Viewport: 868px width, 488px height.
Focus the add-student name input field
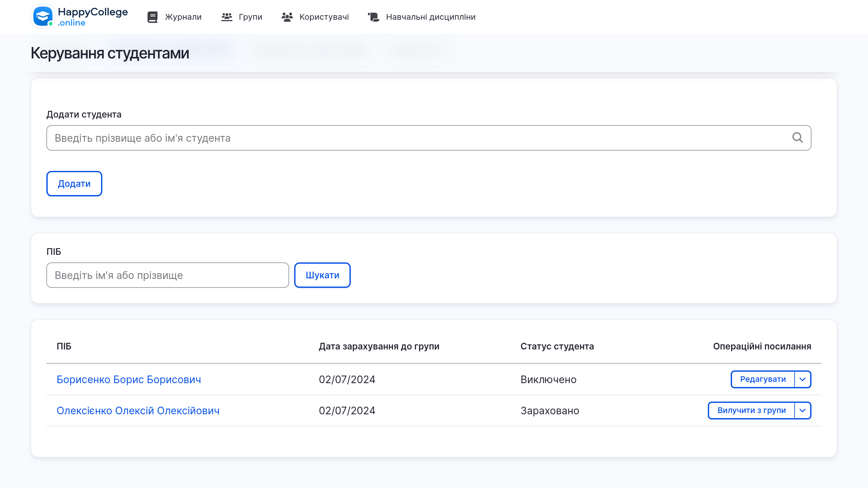point(418,138)
